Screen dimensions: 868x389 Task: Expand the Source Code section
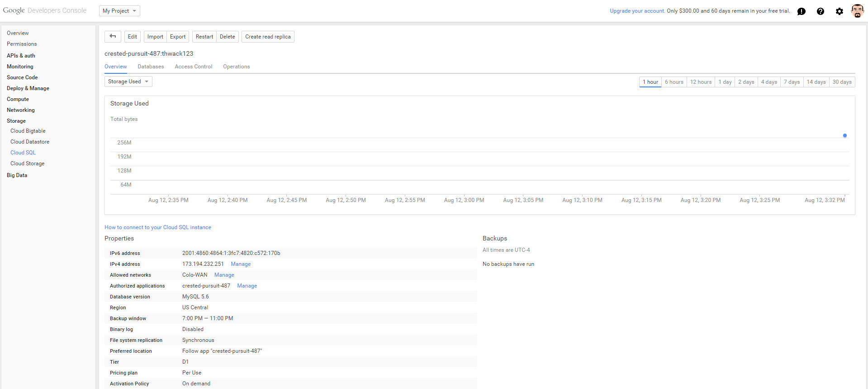point(22,77)
